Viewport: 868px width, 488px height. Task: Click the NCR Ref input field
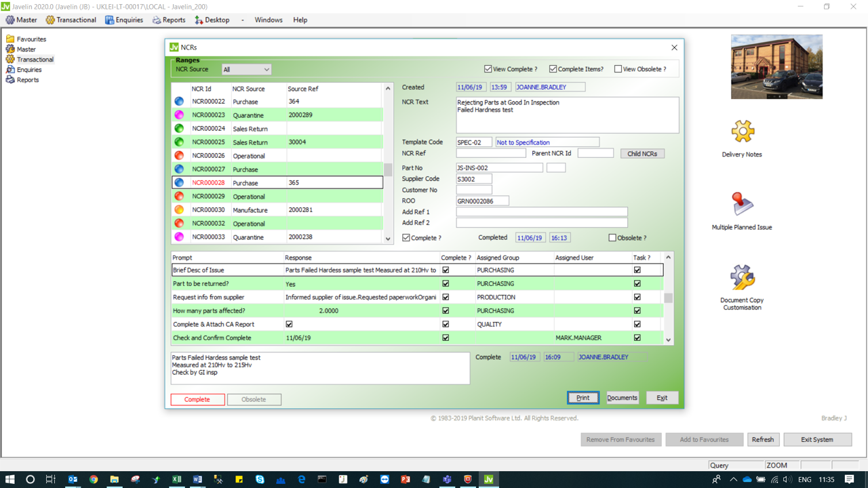pos(491,154)
